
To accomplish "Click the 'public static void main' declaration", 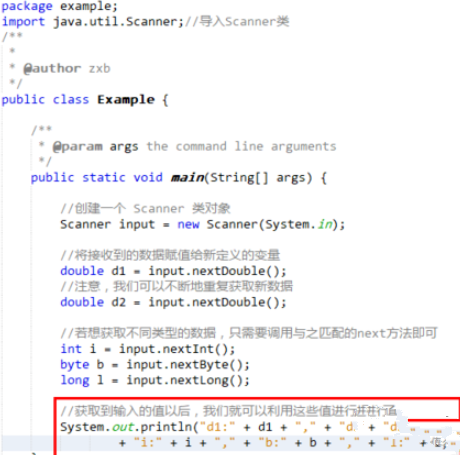I will click(179, 178).
